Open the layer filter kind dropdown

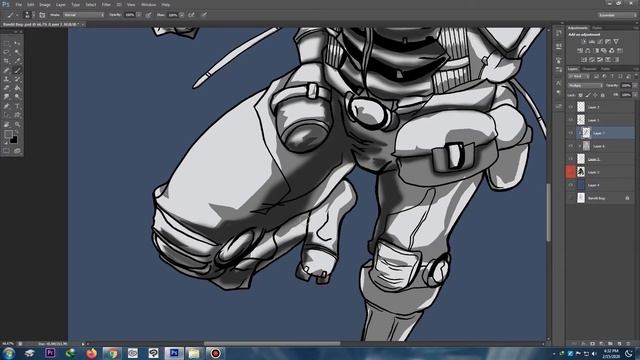(579, 76)
